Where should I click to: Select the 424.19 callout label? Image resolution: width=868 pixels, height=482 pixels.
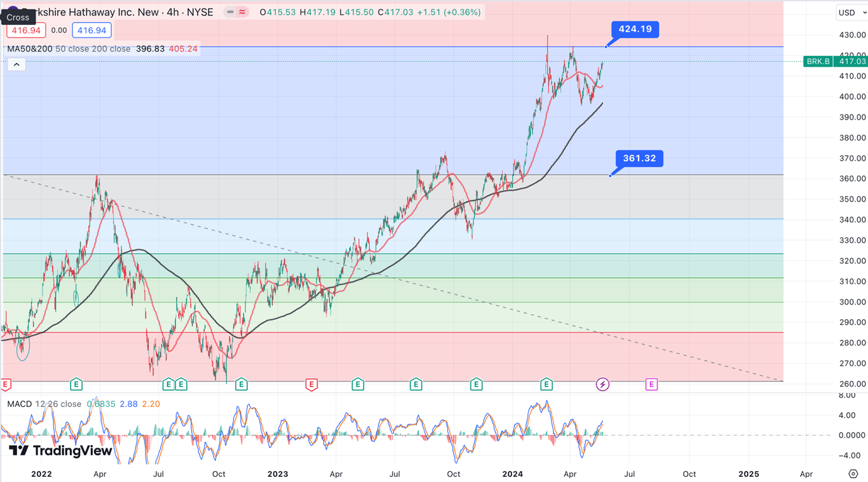635,29
